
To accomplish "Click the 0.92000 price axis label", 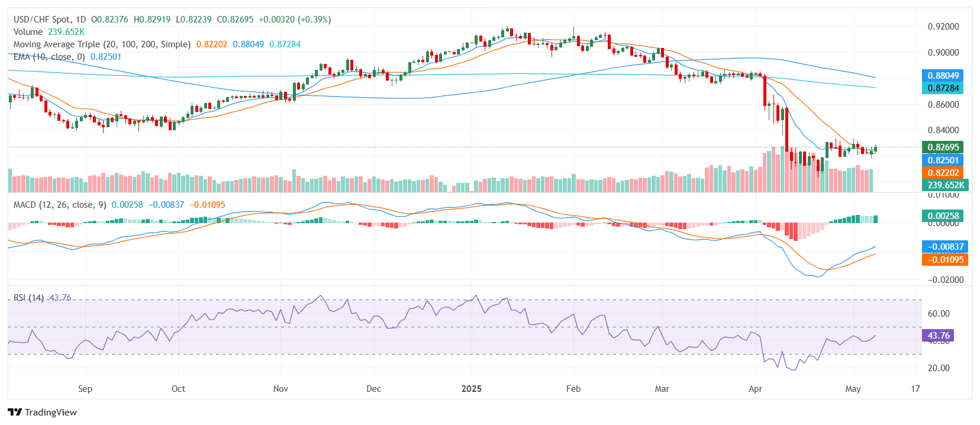I will 943,27.
